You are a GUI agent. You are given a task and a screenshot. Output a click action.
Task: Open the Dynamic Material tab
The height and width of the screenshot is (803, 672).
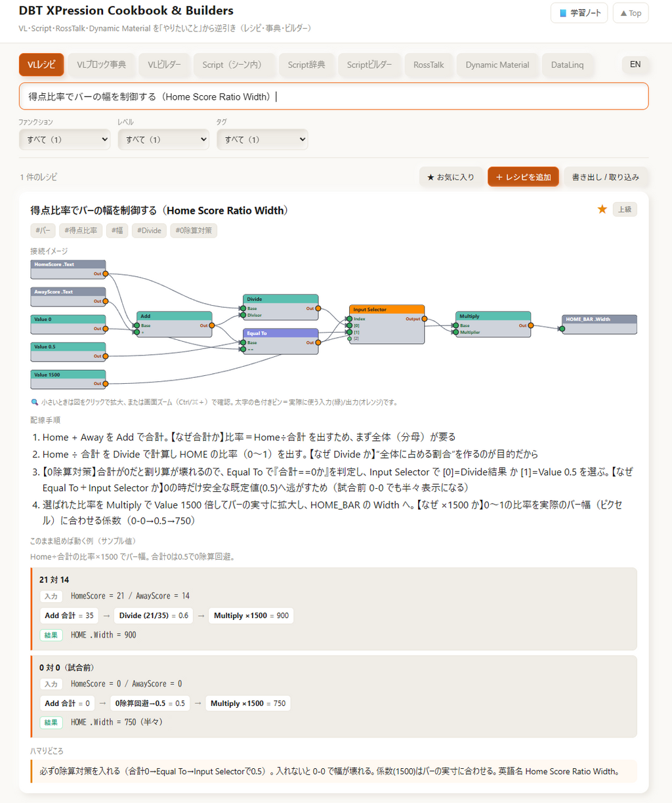497,65
